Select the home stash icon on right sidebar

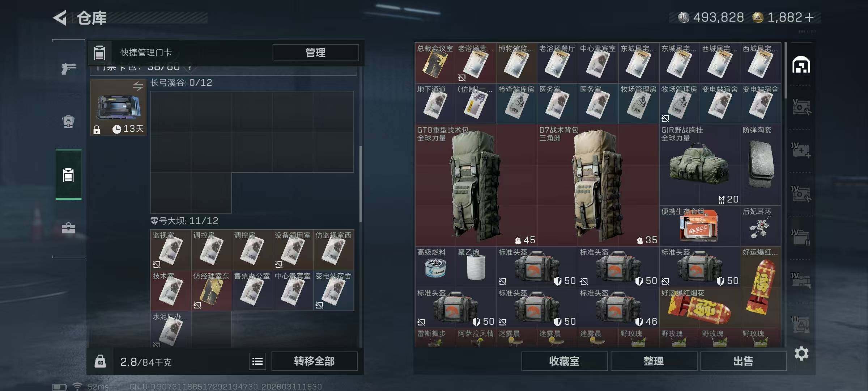pyautogui.click(x=801, y=64)
